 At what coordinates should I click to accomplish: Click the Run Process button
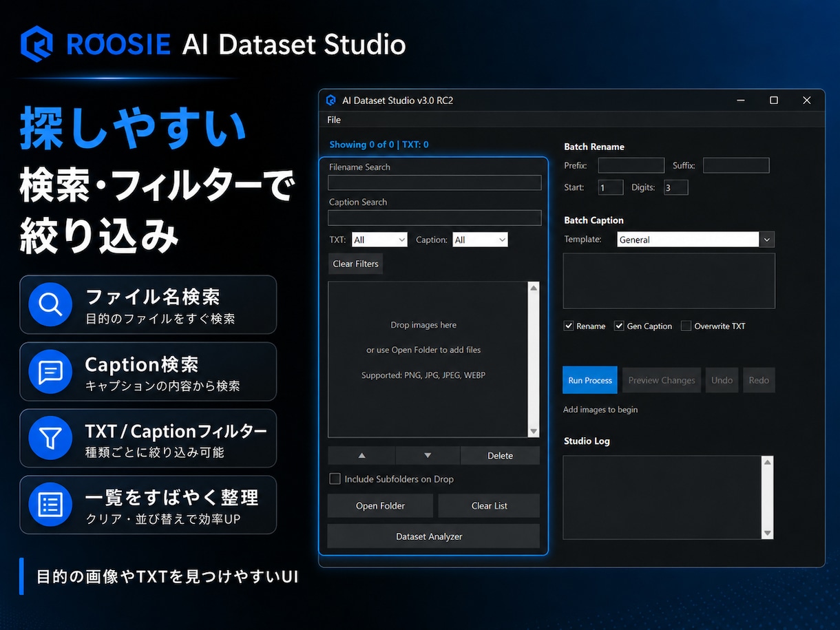tap(590, 380)
